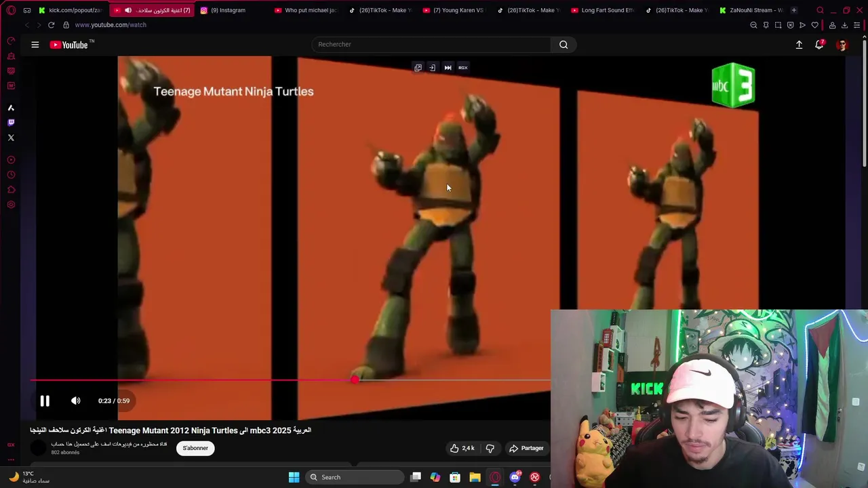Click the www.youtube.com/watch address bar

coord(111,25)
